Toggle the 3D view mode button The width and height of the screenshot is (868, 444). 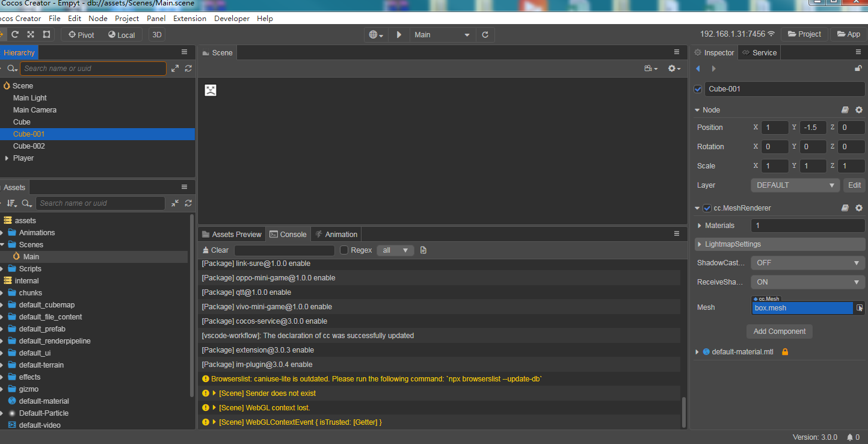click(x=157, y=35)
